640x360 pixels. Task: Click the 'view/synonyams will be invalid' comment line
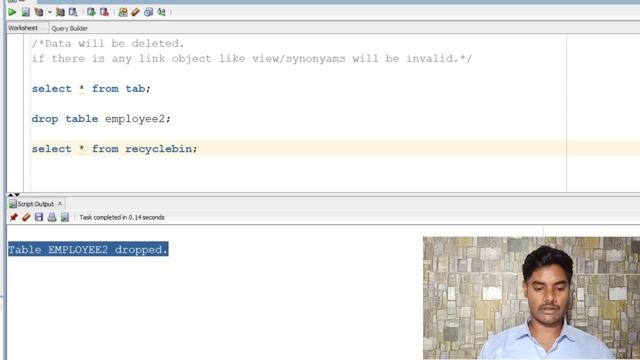252,59
